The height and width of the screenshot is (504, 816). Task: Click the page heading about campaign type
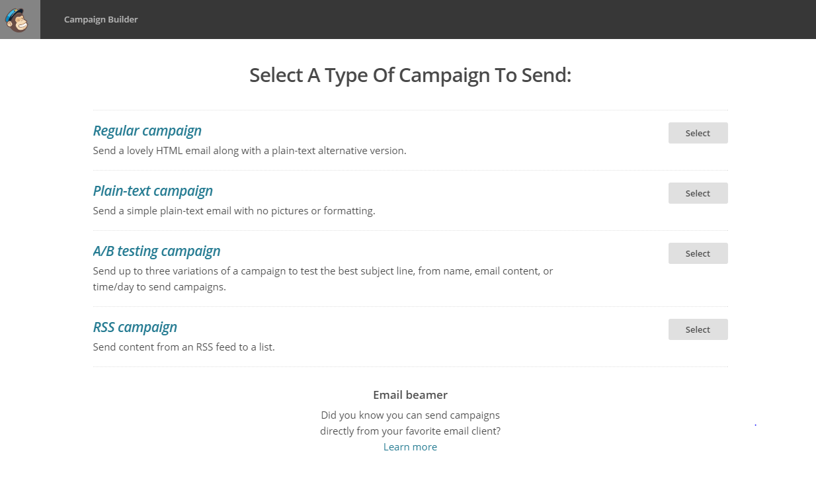[410, 75]
